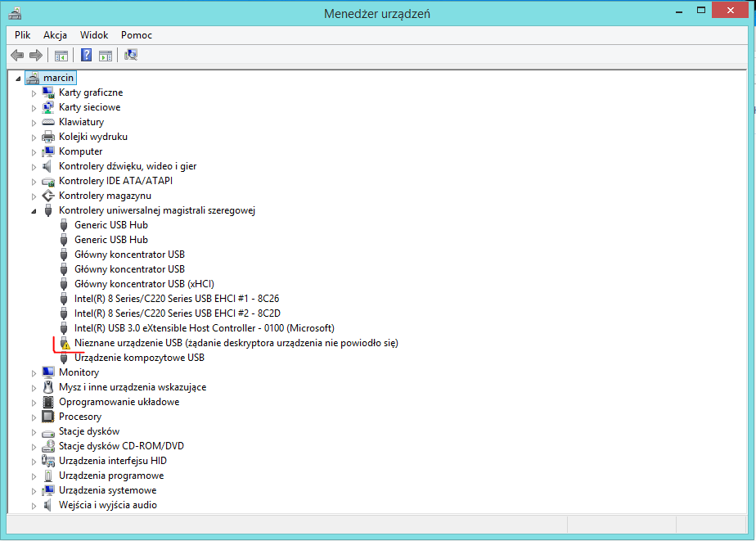Select Główny koncentrator USB (xHCI)

point(144,284)
